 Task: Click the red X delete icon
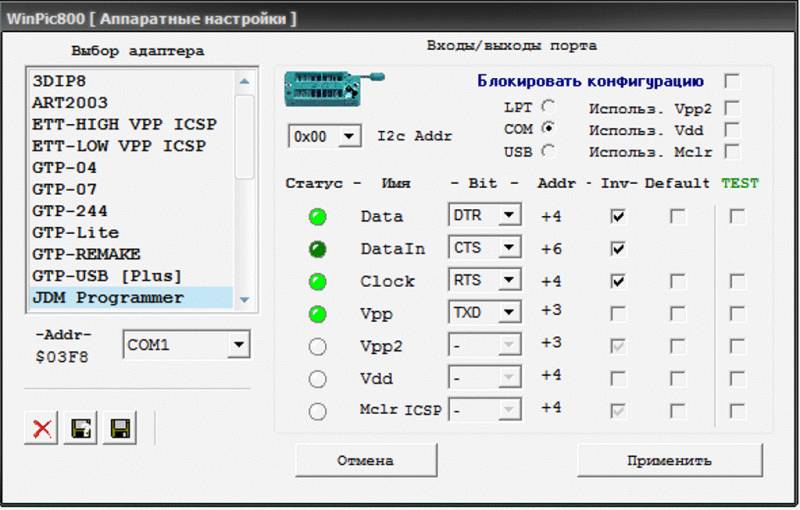tap(41, 428)
